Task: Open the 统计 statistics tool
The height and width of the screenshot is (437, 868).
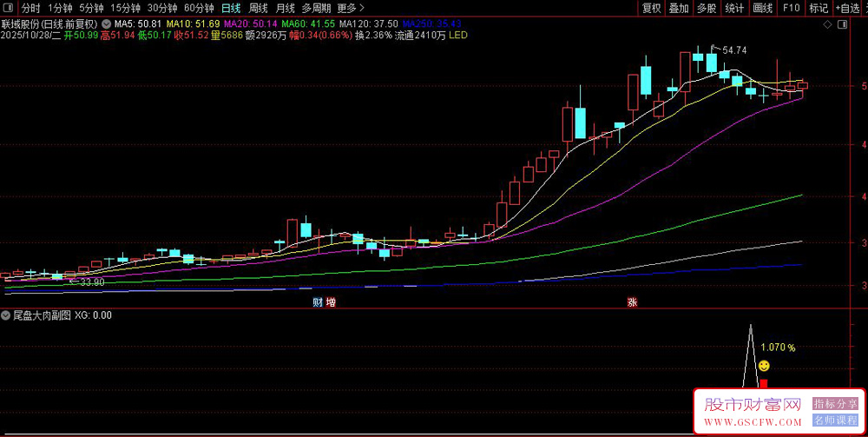Action: point(734,8)
